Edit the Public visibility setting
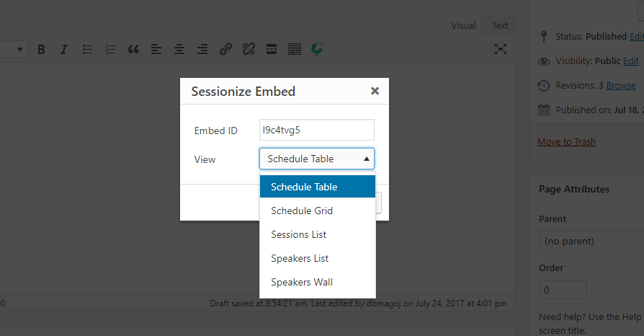This screenshot has height=336, width=644. [631, 61]
